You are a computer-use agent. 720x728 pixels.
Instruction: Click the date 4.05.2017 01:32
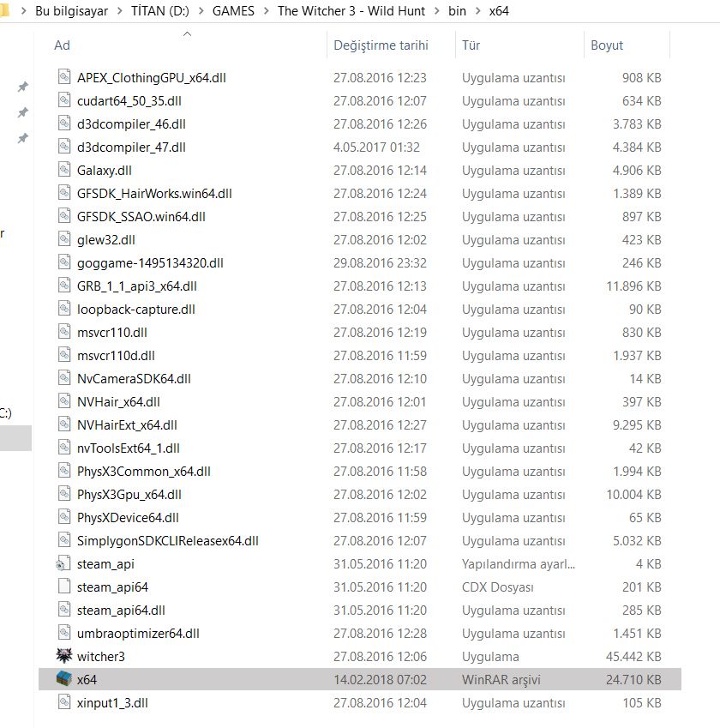pos(376,147)
